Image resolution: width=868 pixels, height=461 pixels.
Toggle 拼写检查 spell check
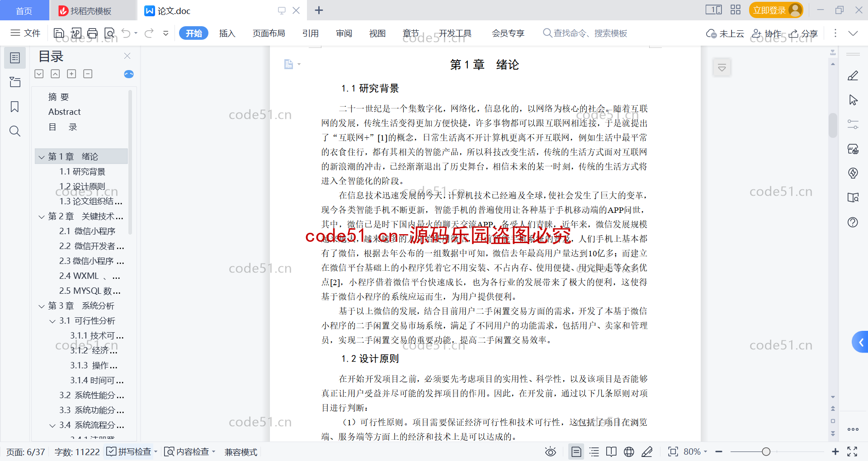point(129,452)
